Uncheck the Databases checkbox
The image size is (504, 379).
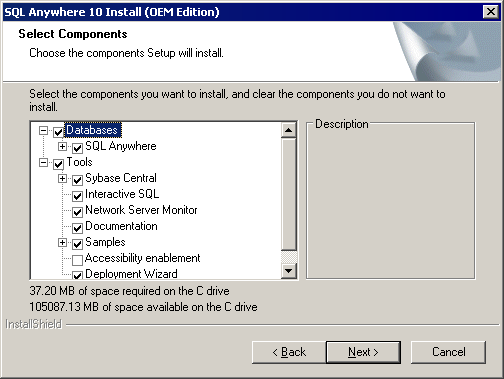point(58,132)
